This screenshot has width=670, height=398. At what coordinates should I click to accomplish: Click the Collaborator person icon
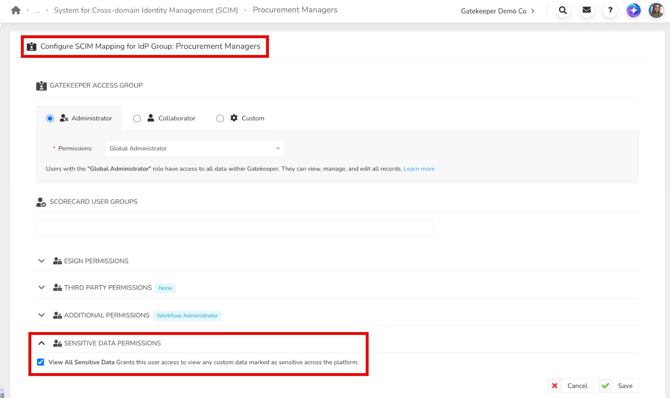151,118
